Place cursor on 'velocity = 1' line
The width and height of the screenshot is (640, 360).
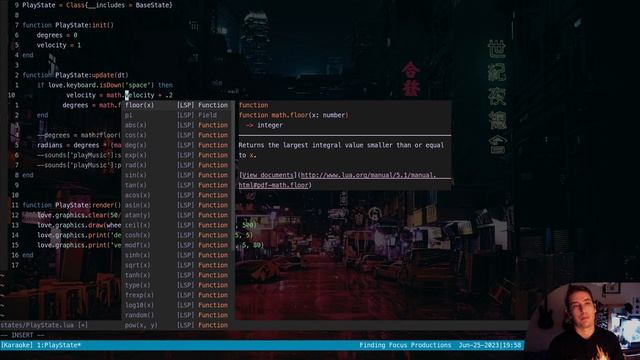pos(59,45)
